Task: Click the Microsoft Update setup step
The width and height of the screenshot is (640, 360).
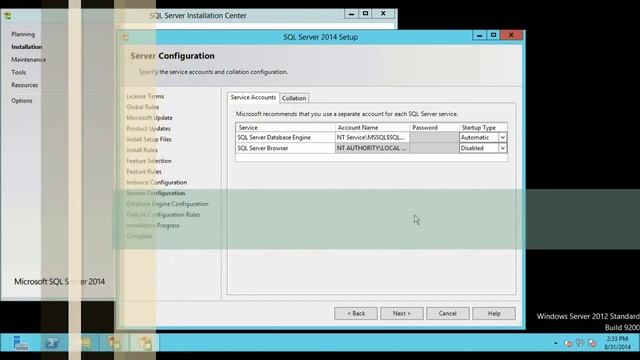Action: click(x=149, y=118)
